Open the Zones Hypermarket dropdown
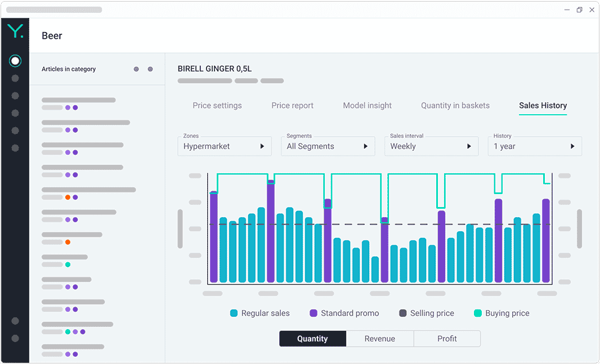 coord(225,146)
